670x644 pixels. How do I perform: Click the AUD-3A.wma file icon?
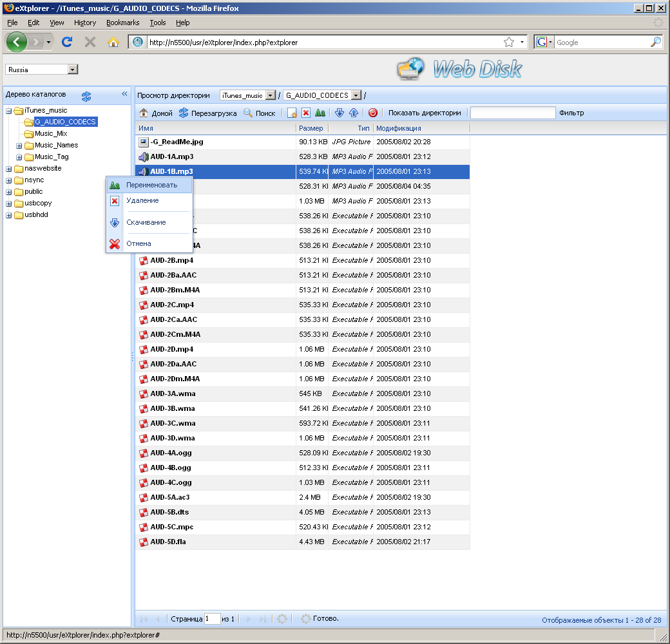[144, 393]
